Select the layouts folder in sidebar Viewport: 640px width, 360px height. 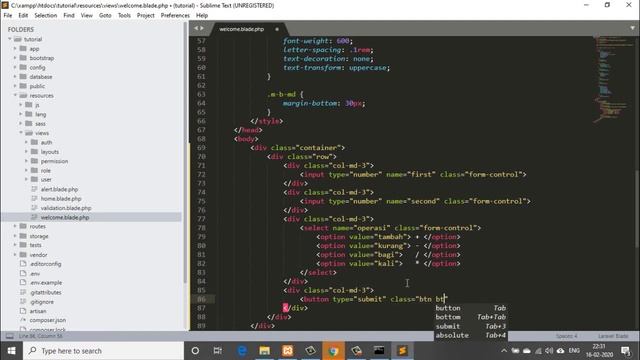coord(50,152)
